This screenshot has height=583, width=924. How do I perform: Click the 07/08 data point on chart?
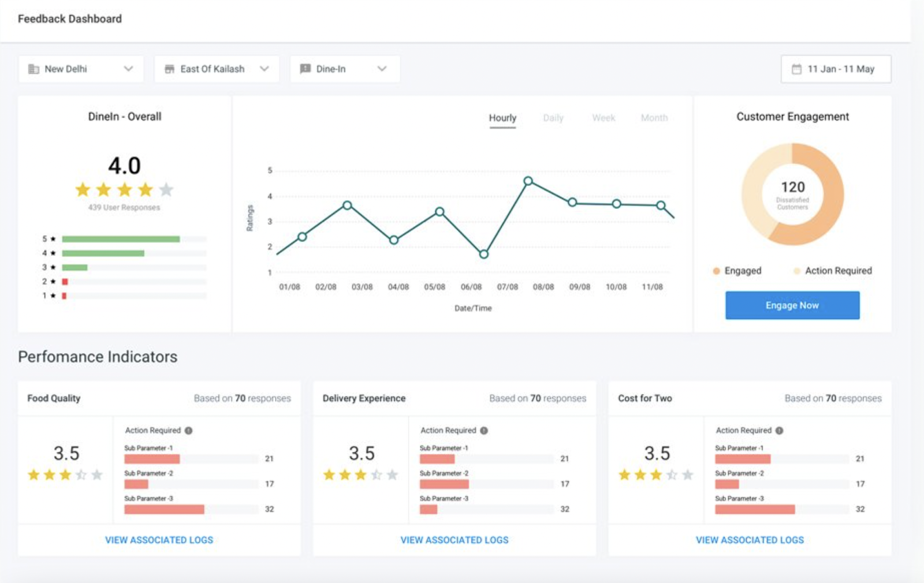pyautogui.click(x=528, y=181)
